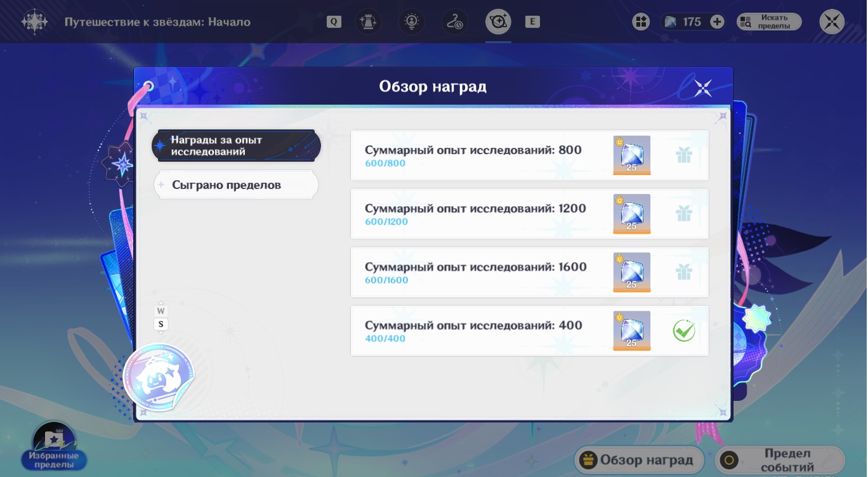This screenshot has height=477, width=868.
Task: Switch to the Сыграно пределов tab
Action: [236, 185]
